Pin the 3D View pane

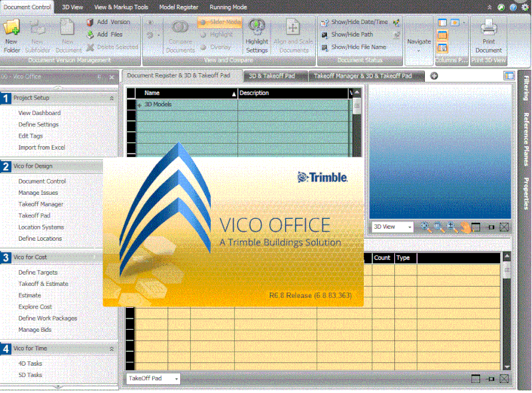[491, 227]
